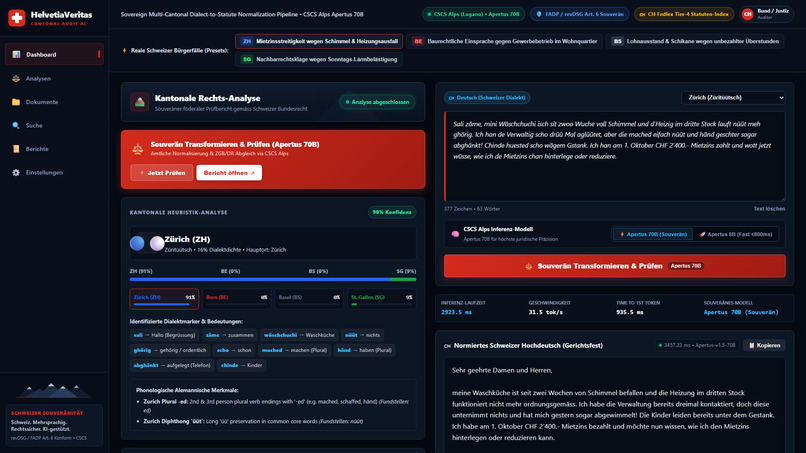Viewport: 806px width, 453px height.
Task: Select the SG Nachbarrechtsklage preset
Action: [319, 60]
